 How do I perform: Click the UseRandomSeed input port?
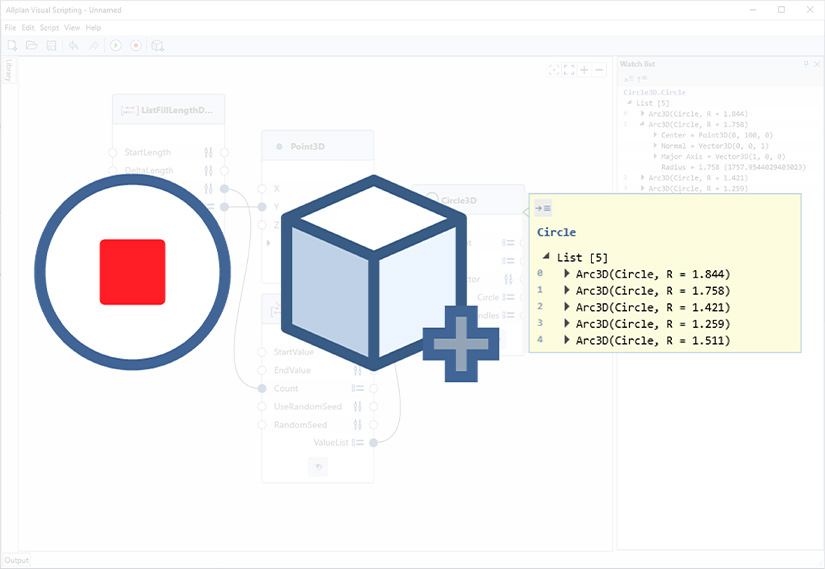262,406
